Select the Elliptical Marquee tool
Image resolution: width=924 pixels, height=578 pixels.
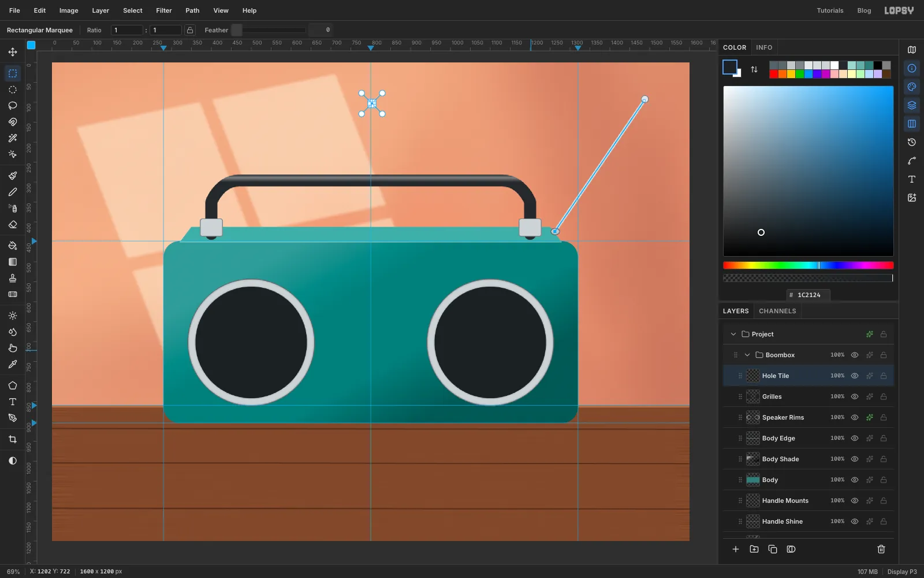click(13, 90)
